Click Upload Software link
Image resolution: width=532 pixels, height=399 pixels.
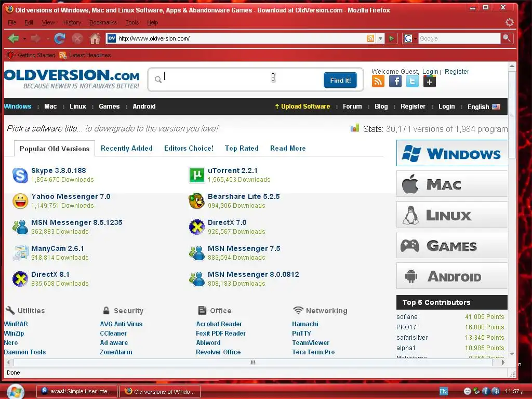click(x=302, y=106)
